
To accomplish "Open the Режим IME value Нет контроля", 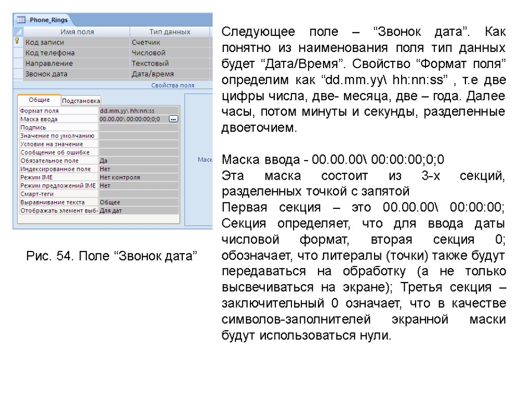I will point(138,178).
